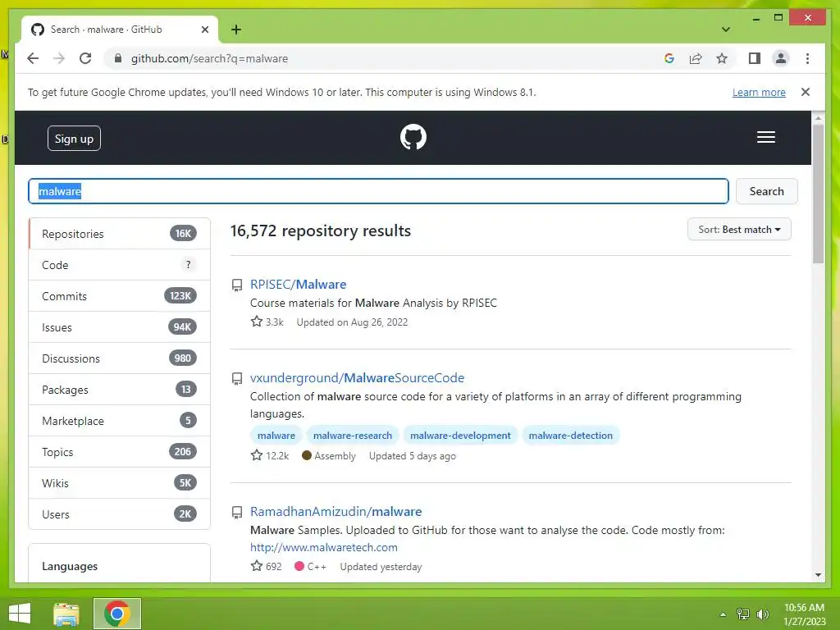Click the Search button
This screenshot has height=630, width=840.
pyautogui.click(x=767, y=191)
